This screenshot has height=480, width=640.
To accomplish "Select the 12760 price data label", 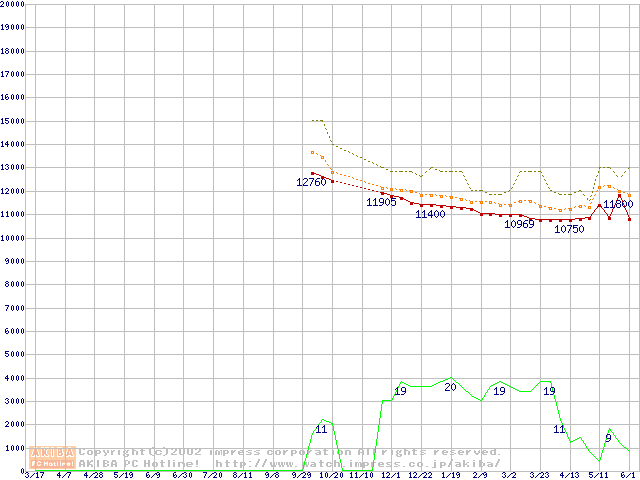I will coord(311,182).
